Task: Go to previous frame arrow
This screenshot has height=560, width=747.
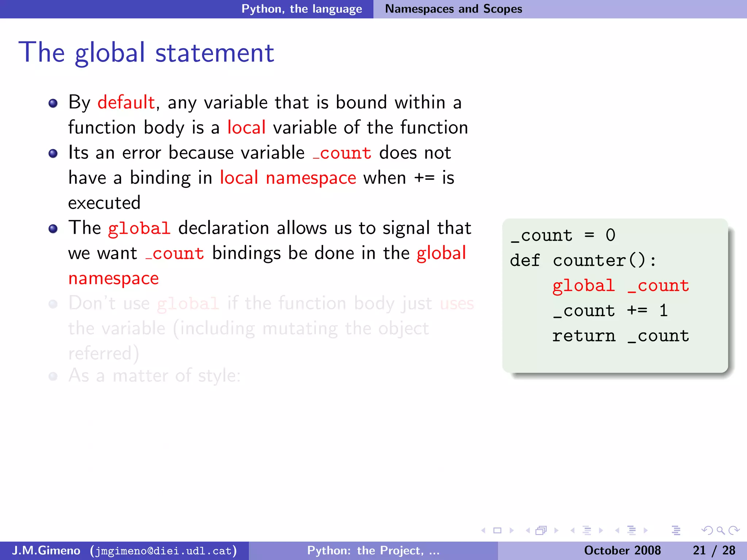Action: (527, 530)
